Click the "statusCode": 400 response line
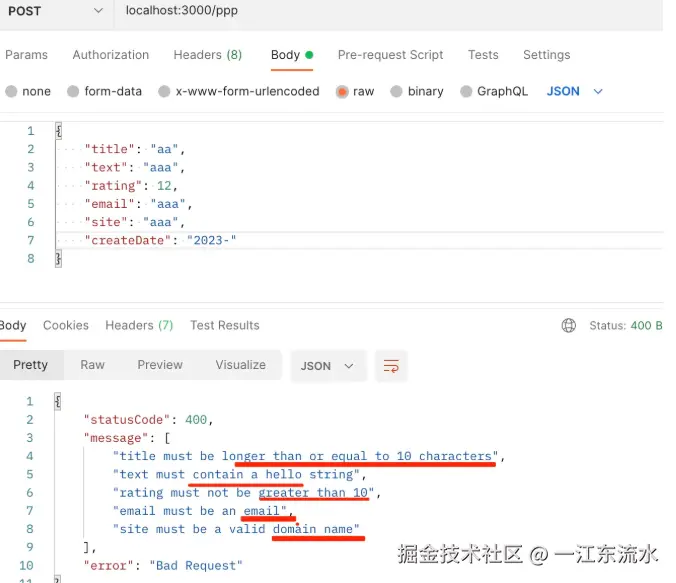 [148, 420]
